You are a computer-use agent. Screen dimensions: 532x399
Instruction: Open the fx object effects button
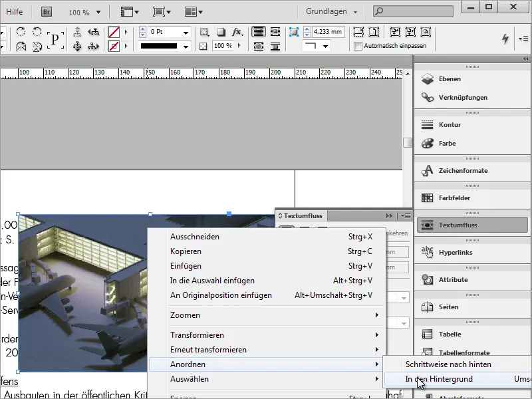coord(237,32)
